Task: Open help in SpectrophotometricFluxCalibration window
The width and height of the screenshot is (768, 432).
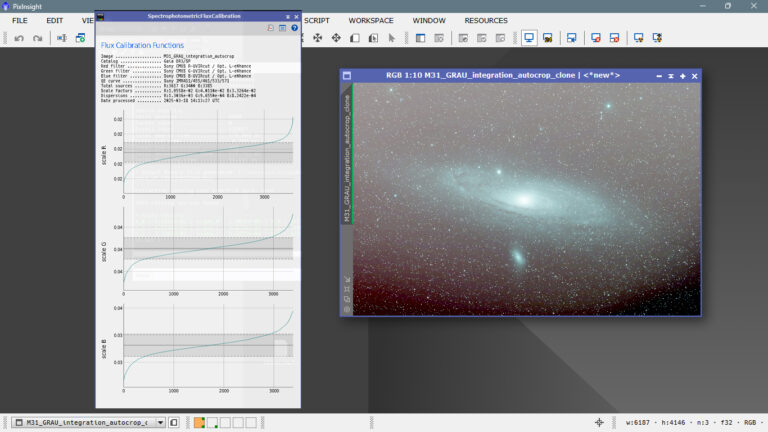Action: click(x=294, y=28)
